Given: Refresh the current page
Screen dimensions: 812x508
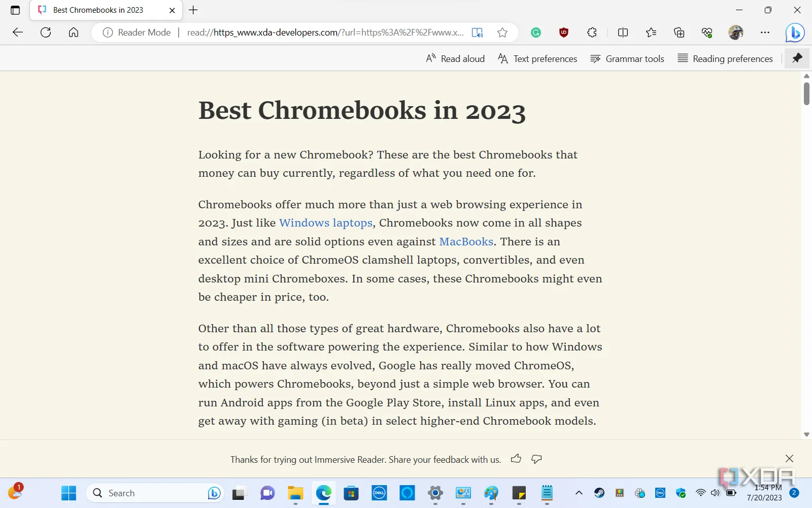Looking at the screenshot, I should tap(46, 33).
